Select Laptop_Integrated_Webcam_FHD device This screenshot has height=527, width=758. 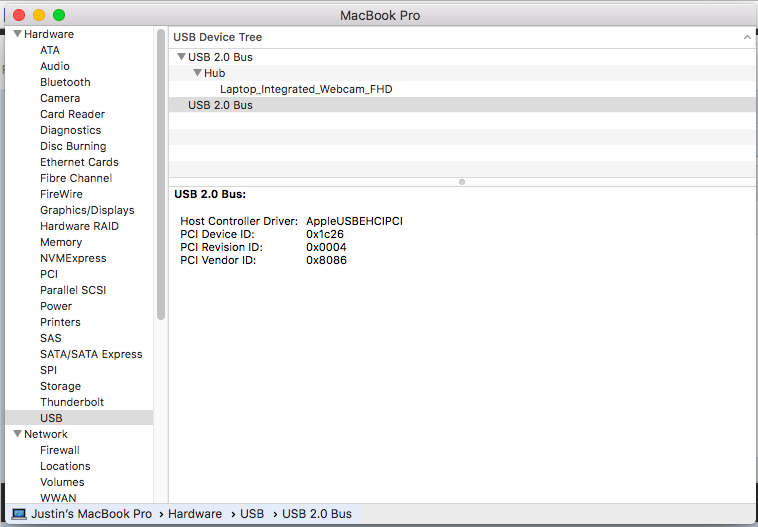(x=306, y=89)
